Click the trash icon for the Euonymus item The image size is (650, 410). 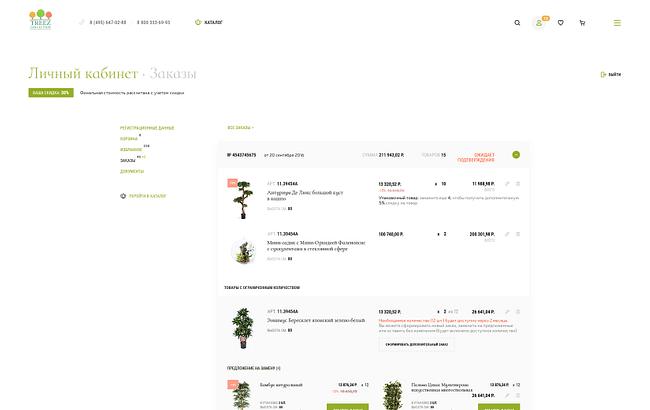coord(518,311)
